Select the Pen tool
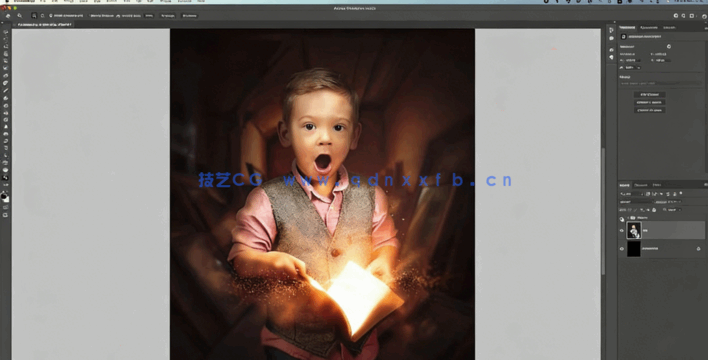708x360 pixels. 5,141
